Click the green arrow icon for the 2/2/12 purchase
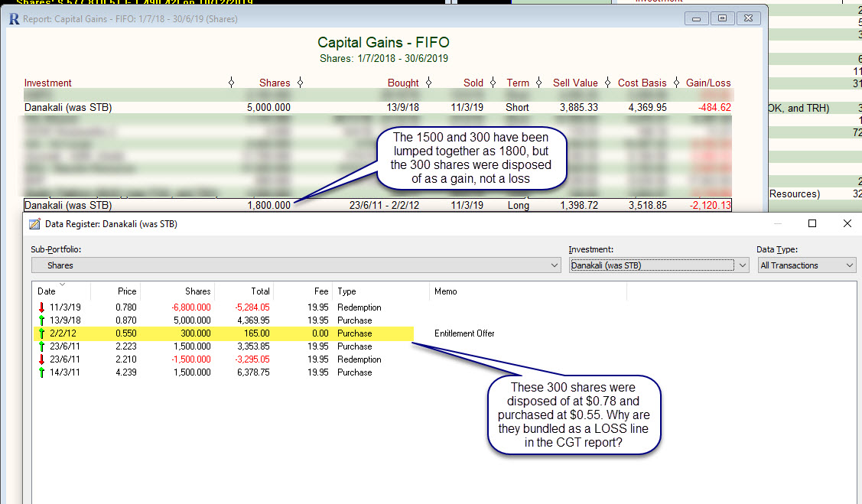 pyautogui.click(x=41, y=333)
